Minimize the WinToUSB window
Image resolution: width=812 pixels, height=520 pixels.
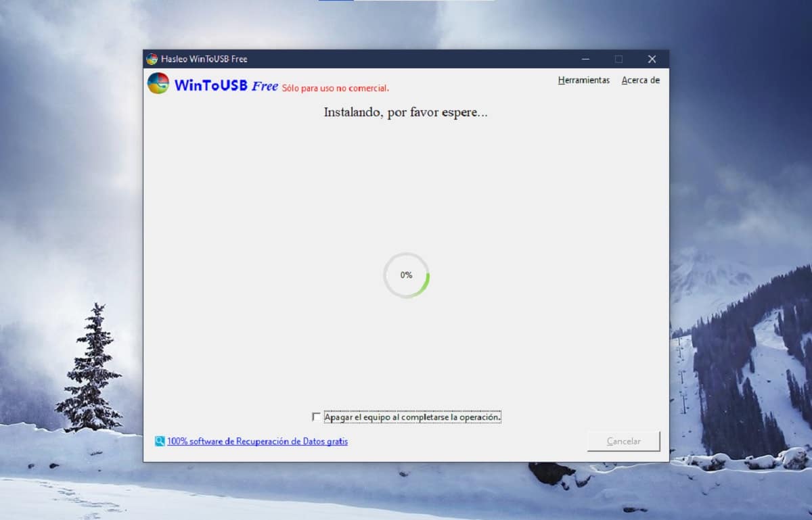585,59
